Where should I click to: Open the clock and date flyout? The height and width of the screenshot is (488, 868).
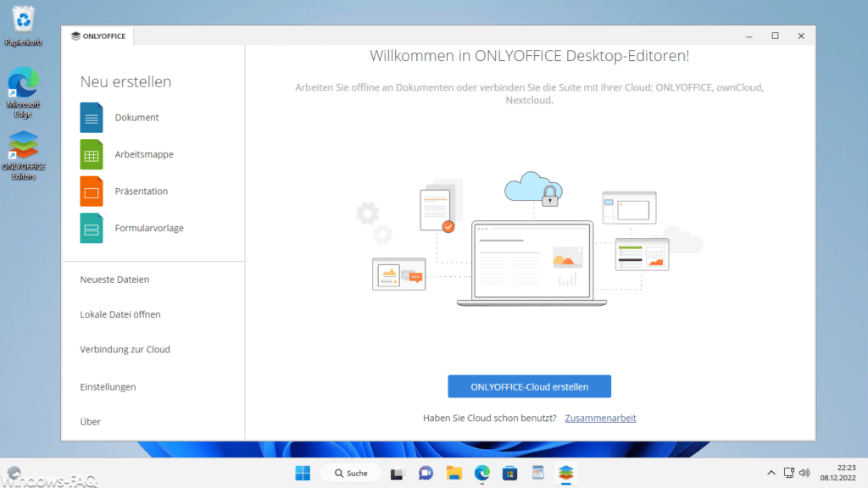point(838,473)
